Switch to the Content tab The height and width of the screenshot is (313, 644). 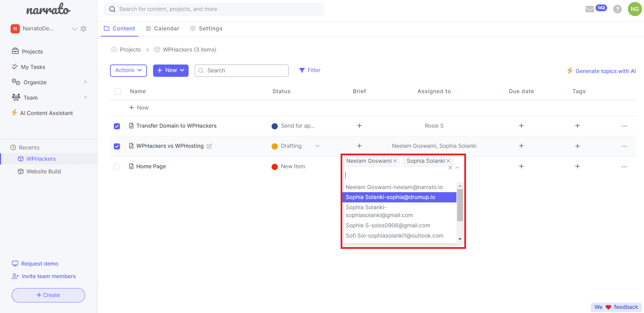tap(120, 29)
